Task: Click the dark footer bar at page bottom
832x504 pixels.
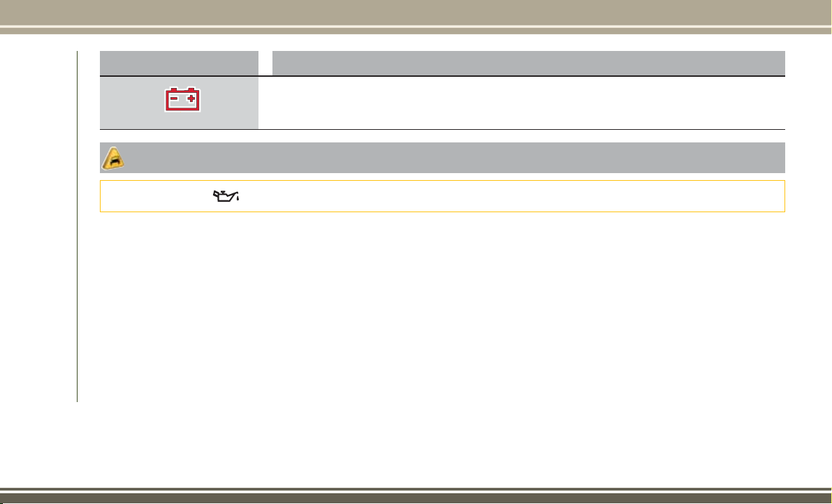Action: click(416, 496)
